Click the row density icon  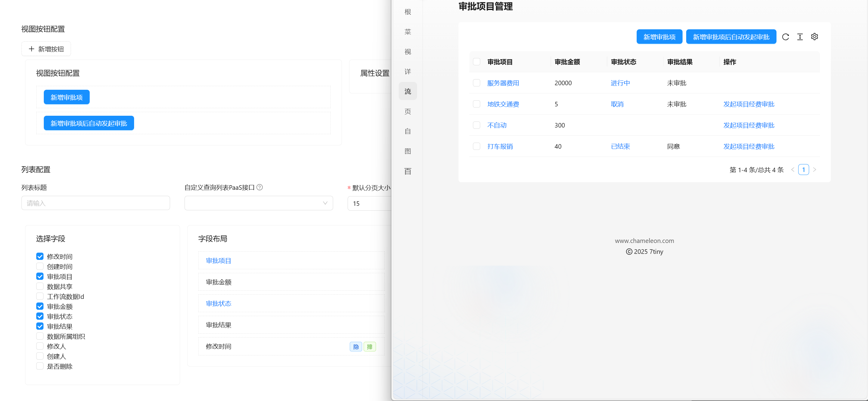coord(800,37)
